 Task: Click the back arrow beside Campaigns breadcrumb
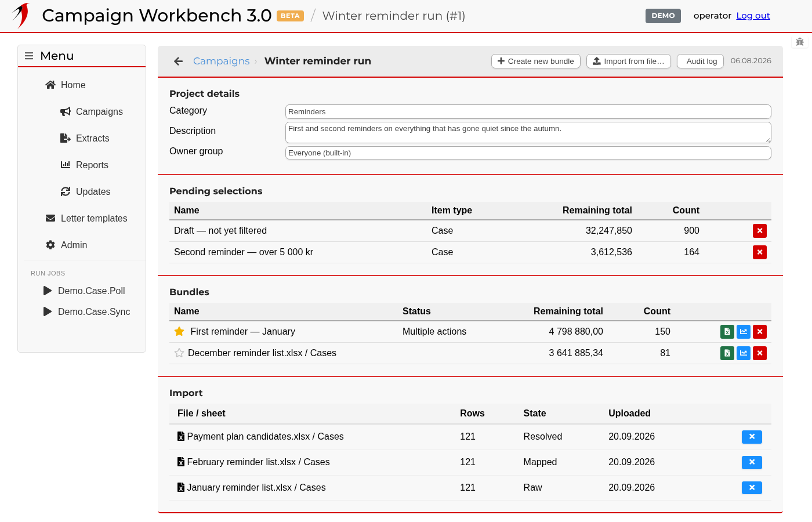click(178, 61)
